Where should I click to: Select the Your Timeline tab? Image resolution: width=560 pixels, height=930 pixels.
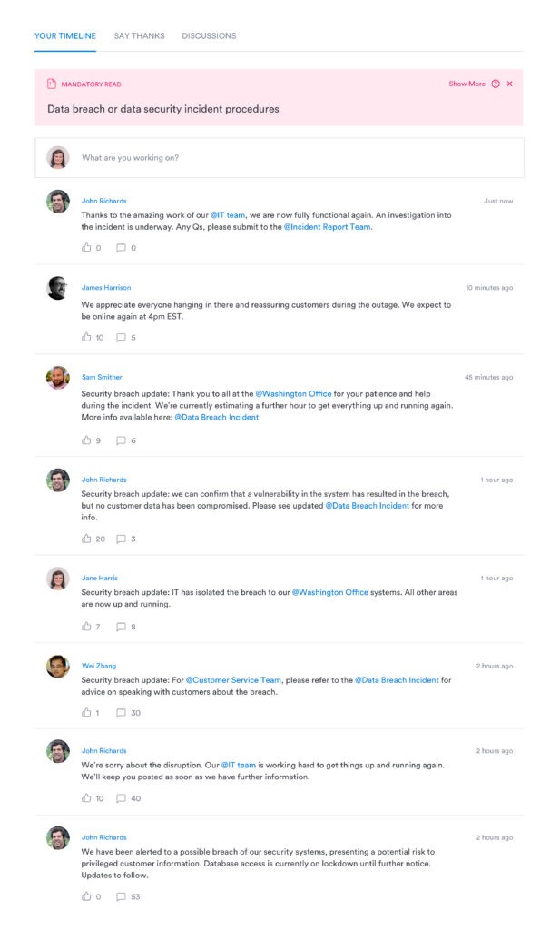tap(64, 36)
